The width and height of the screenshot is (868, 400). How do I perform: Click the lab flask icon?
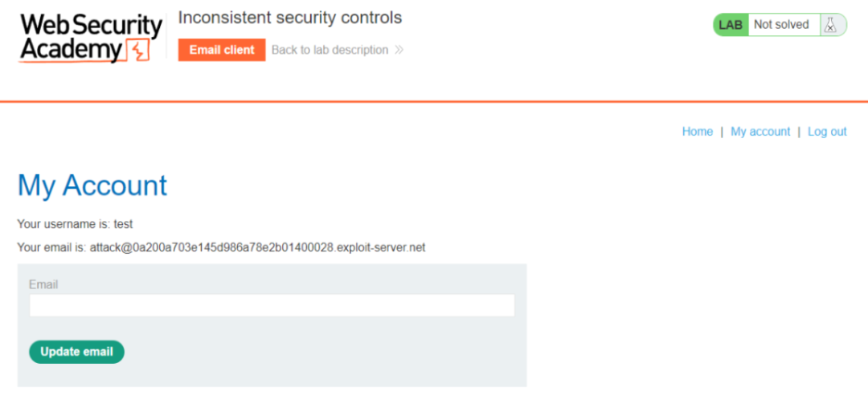tap(829, 25)
